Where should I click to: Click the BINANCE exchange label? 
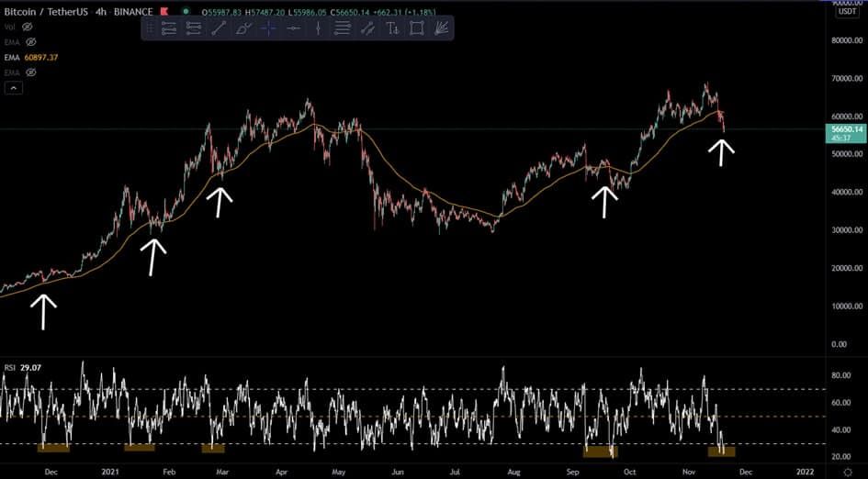(x=133, y=12)
